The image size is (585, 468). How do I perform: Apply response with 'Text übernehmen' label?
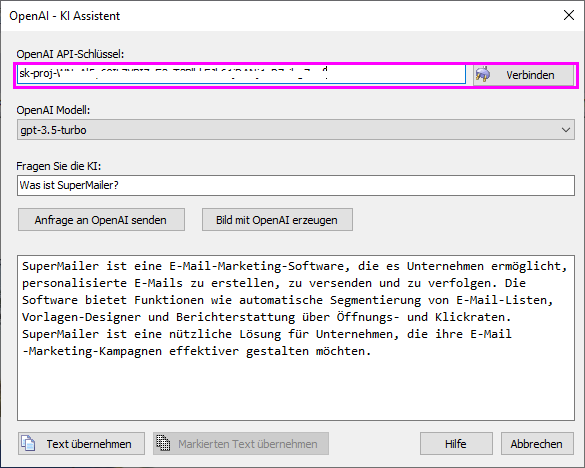(89, 444)
